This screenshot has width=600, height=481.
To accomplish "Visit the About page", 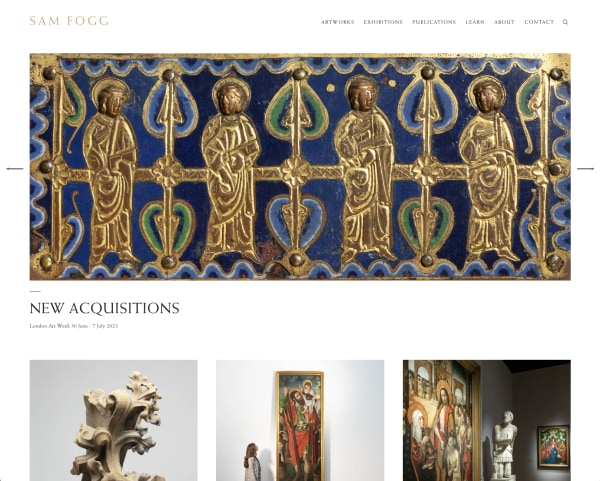I will pos(504,22).
